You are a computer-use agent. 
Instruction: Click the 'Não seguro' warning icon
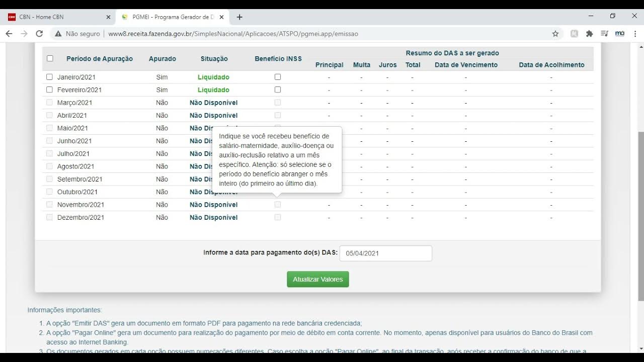[x=58, y=34]
